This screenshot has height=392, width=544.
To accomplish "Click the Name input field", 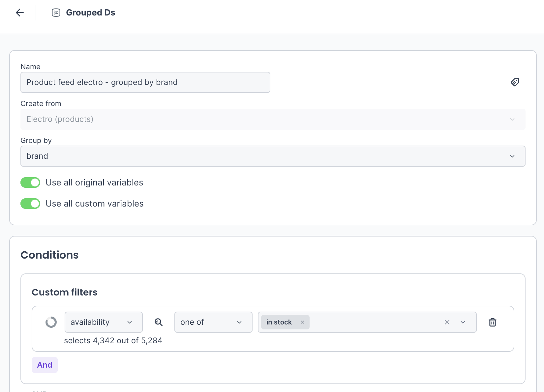I will (145, 82).
